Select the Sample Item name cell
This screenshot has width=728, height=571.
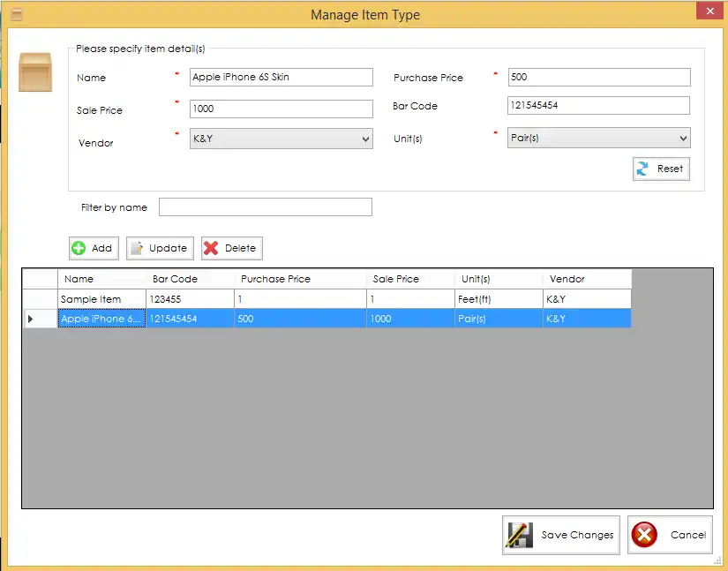pos(101,299)
